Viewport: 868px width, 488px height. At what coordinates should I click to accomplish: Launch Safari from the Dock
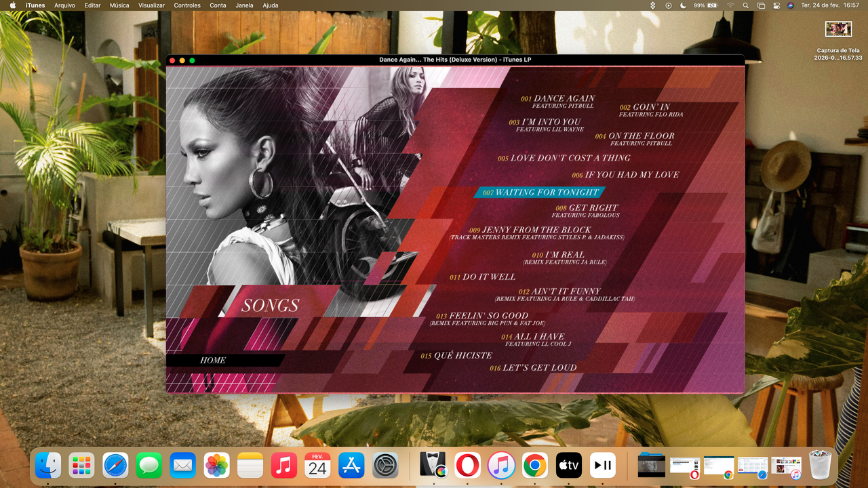point(115,466)
